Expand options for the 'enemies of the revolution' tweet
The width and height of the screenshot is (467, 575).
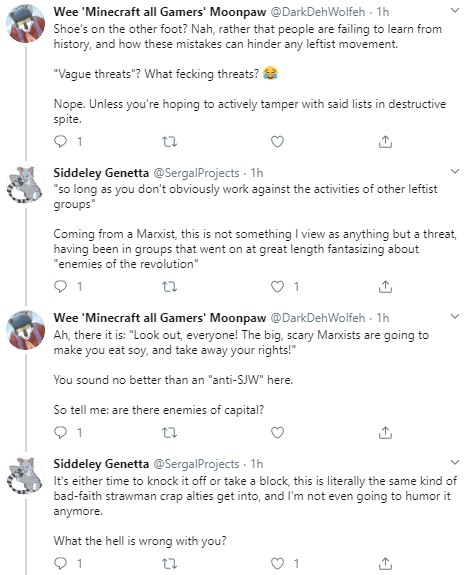pos(455,171)
